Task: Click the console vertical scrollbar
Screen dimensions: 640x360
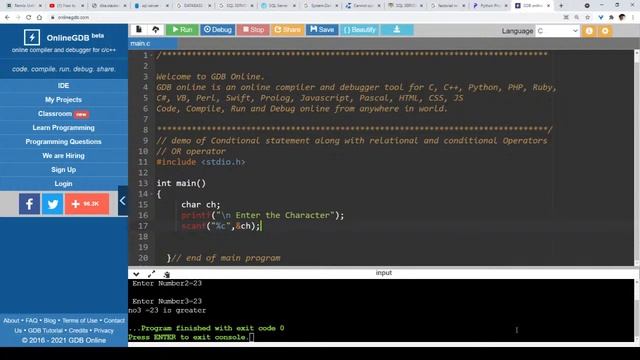Action: [637, 311]
